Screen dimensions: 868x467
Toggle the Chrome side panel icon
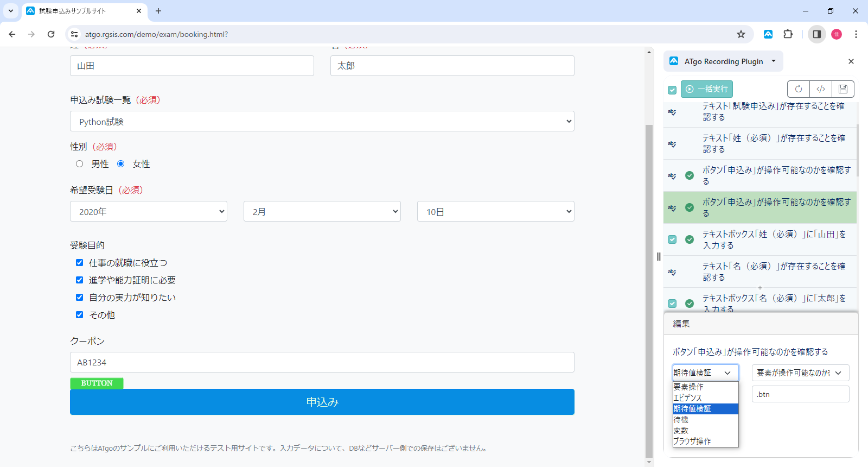coord(816,34)
